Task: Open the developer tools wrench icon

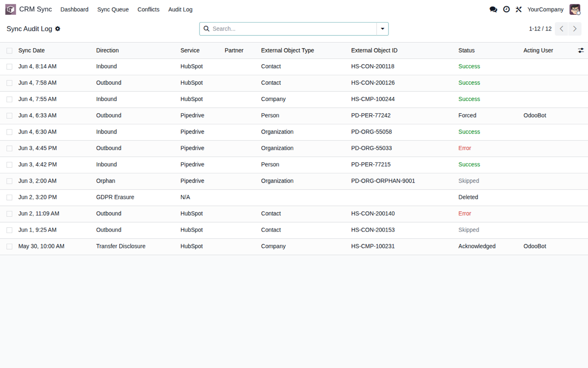Action: [x=518, y=9]
